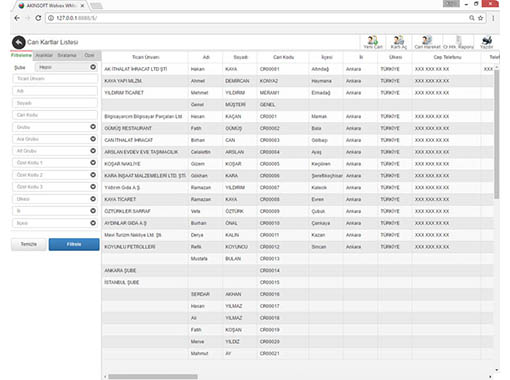Select the GÜMÜŞ RESTAURANT row

click(298, 128)
